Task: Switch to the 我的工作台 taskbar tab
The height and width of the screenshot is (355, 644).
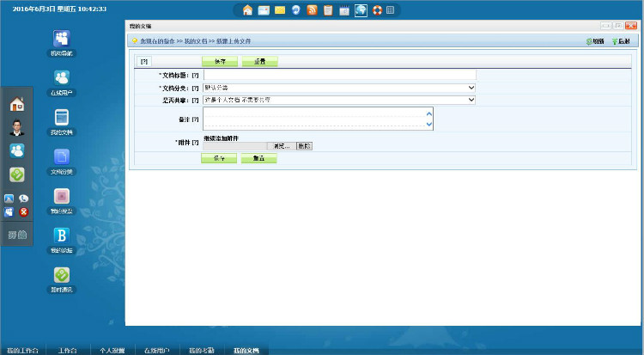Action: click(x=23, y=350)
